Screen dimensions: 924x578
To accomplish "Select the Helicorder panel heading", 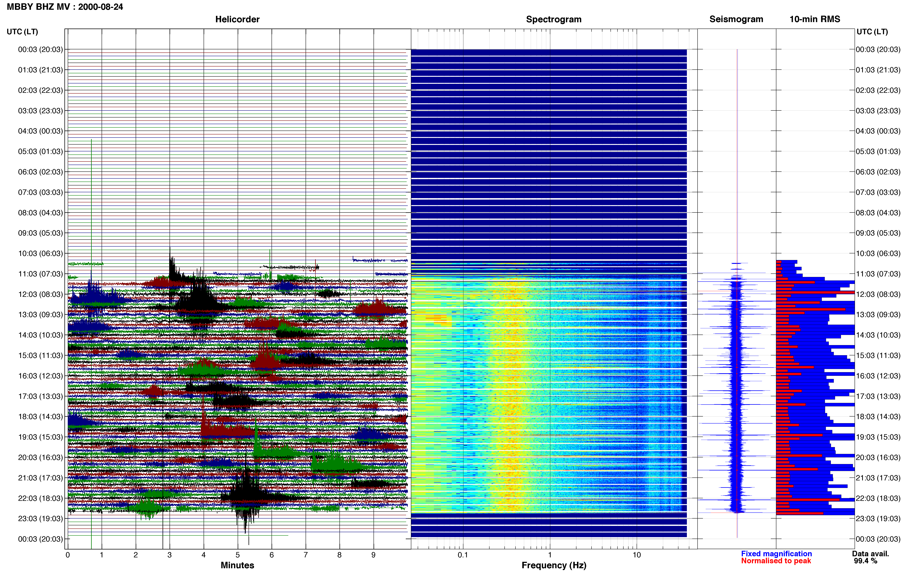I will 237,19.
